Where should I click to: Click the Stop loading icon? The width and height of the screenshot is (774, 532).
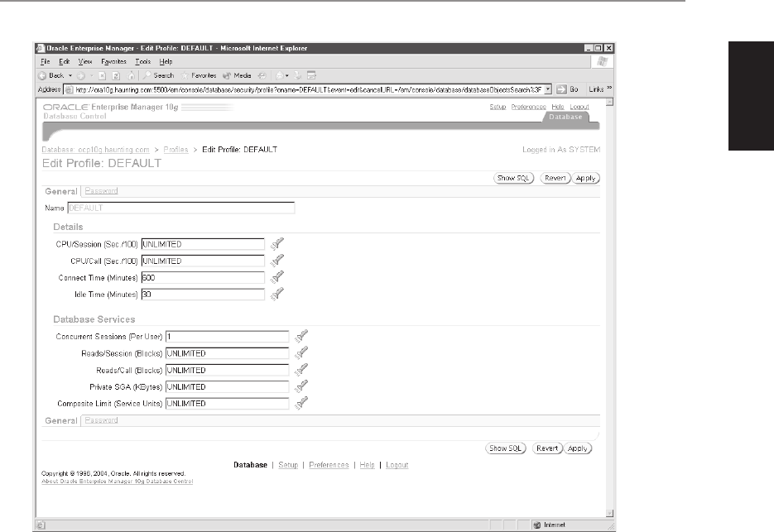point(102,75)
